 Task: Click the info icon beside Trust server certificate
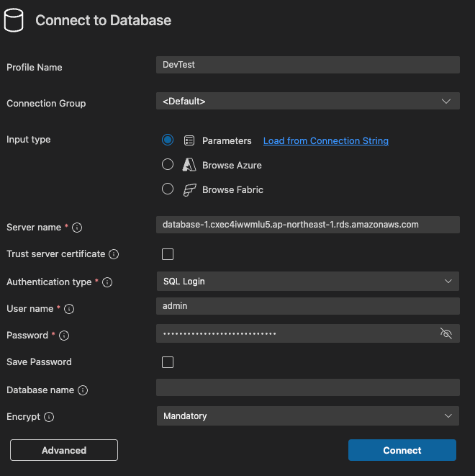114,254
